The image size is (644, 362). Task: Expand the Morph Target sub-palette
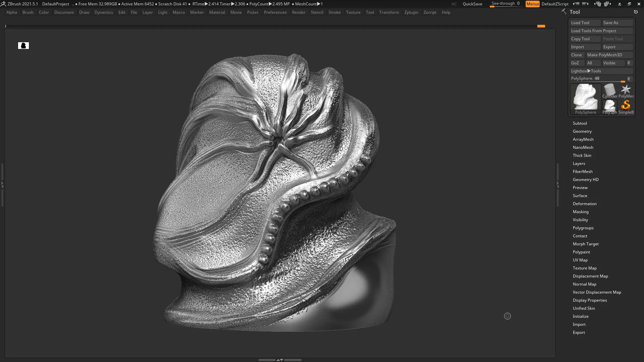pyautogui.click(x=586, y=244)
